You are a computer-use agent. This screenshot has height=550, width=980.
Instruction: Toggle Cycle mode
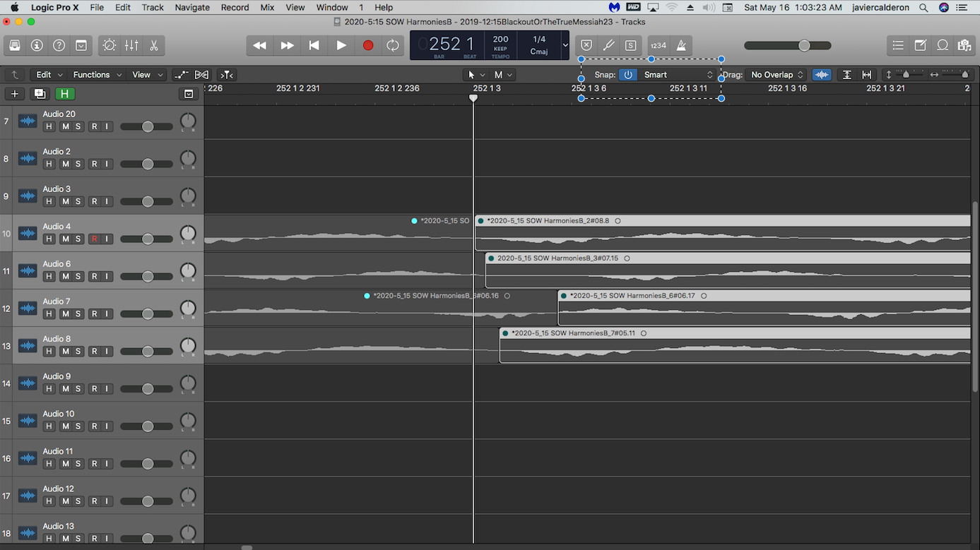pos(393,45)
